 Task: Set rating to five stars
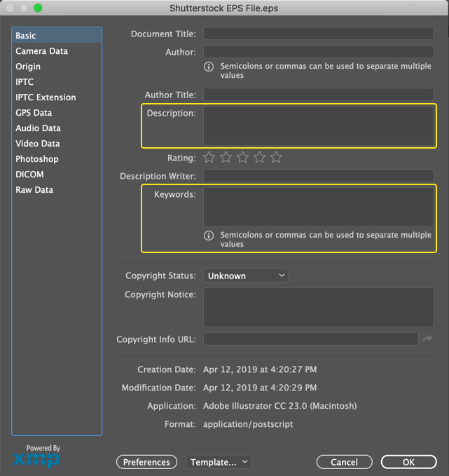click(277, 157)
